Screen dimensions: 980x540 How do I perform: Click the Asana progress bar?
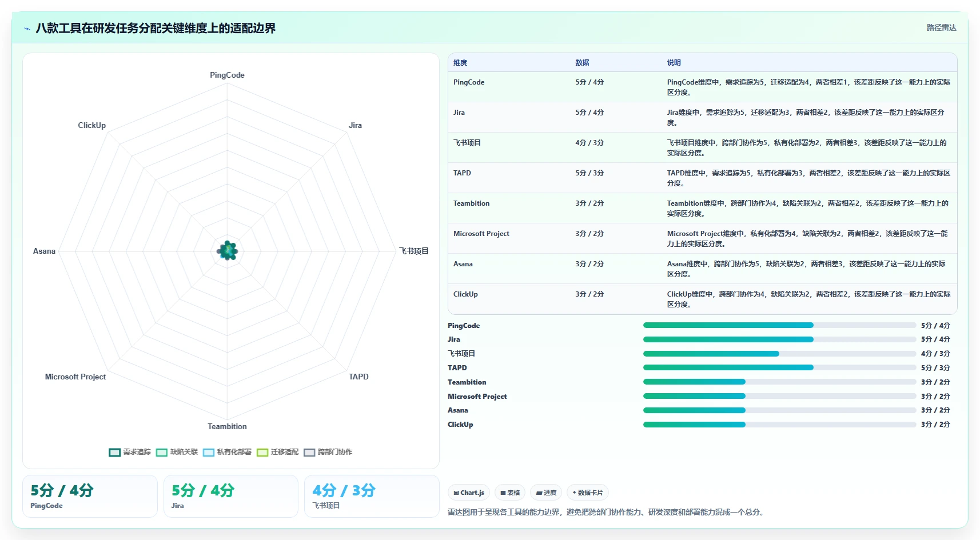click(x=779, y=410)
